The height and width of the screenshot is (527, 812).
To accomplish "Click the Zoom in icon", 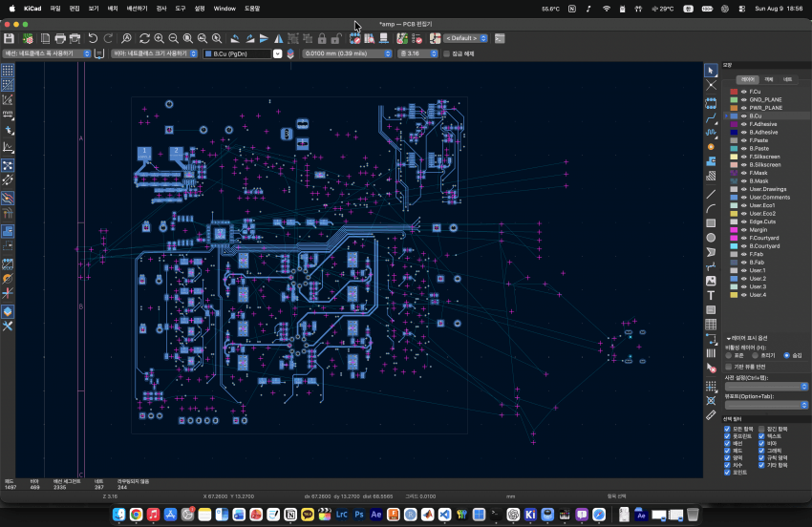I will coord(159,38).
